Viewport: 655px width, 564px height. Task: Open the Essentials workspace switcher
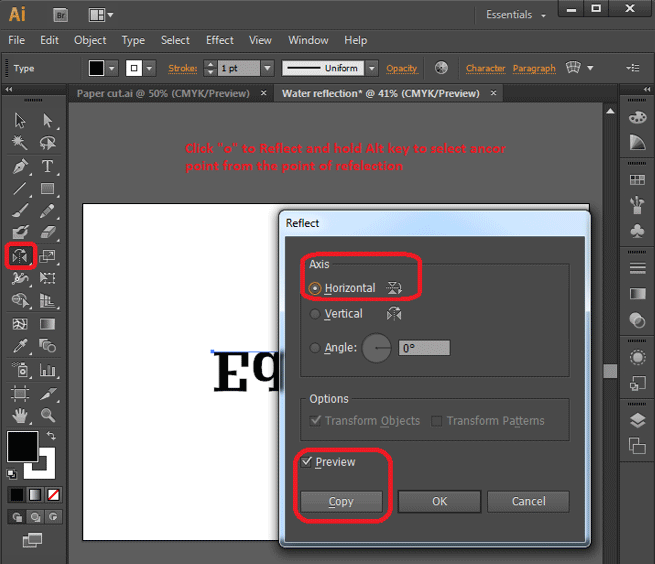pyautogui.click(x=515, y=15)
